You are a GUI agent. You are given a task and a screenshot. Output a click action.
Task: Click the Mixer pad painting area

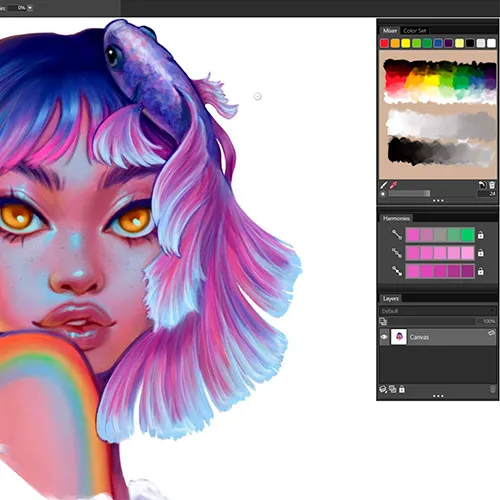438,115
